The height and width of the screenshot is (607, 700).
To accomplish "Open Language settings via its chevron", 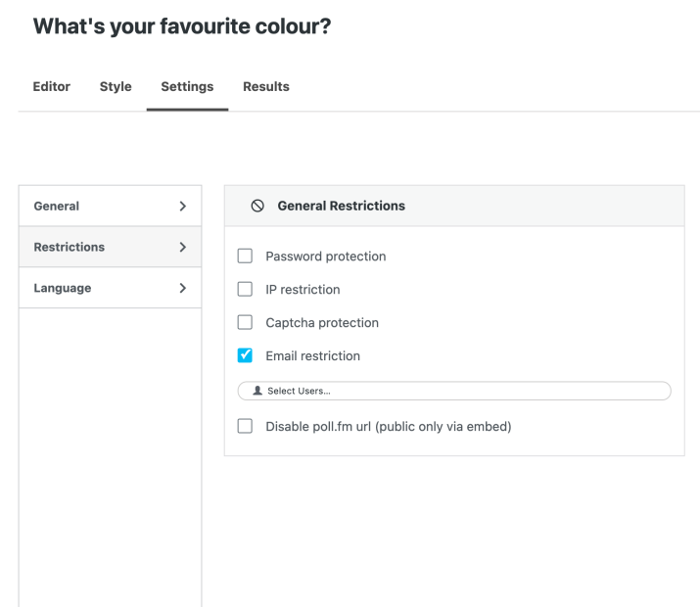I will [x=182, y=289].
